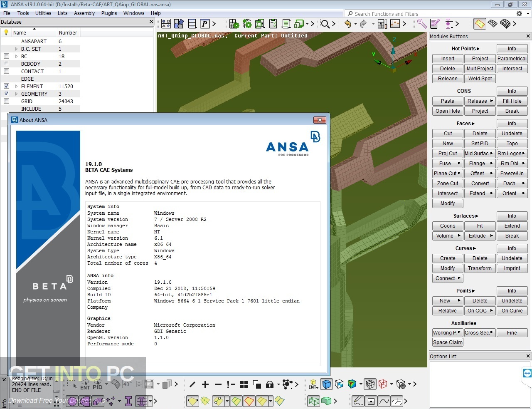Image resolution: width=532 pixels, height=409 pixels.
Task: Check the GRID row checkbox
Action: [6, 101]
